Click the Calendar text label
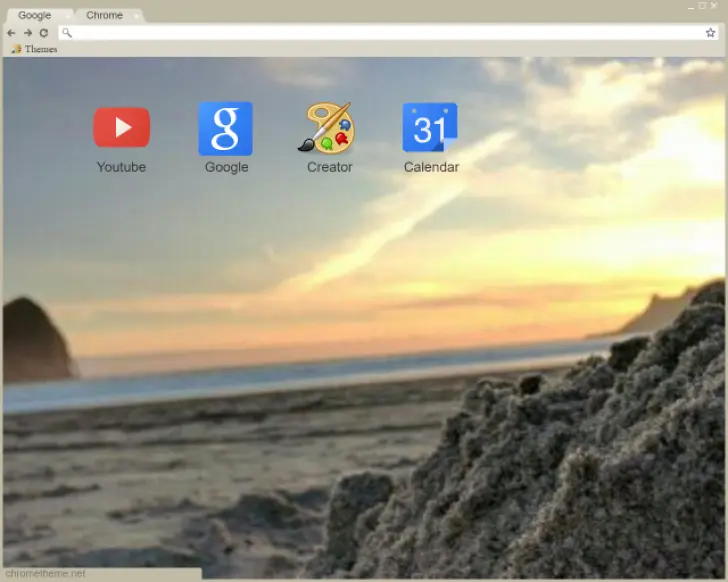Viewport: 728px width, 582px height. (431, 167)
